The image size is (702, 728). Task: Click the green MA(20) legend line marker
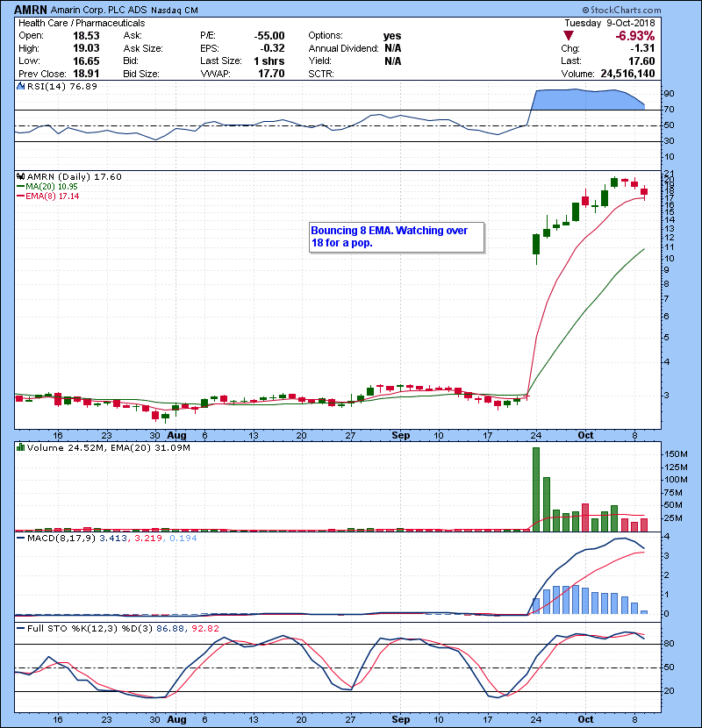(x=20, y=186)
